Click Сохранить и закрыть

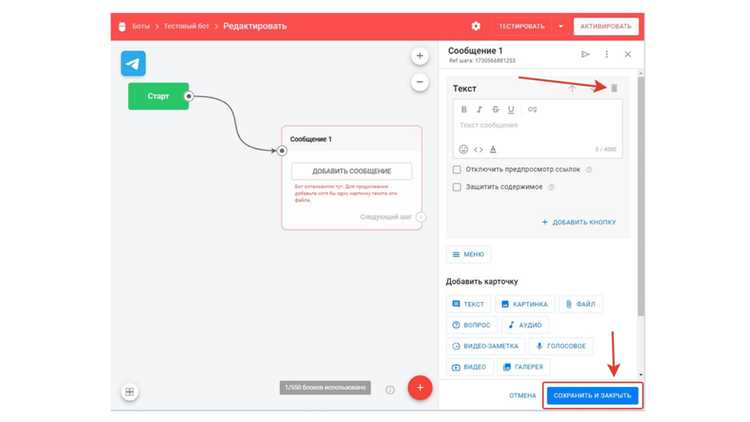pos(592,396)
